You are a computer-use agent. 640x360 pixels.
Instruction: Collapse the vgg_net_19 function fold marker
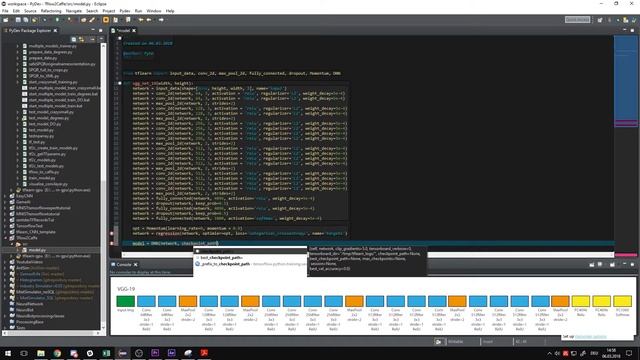(120, 83)
